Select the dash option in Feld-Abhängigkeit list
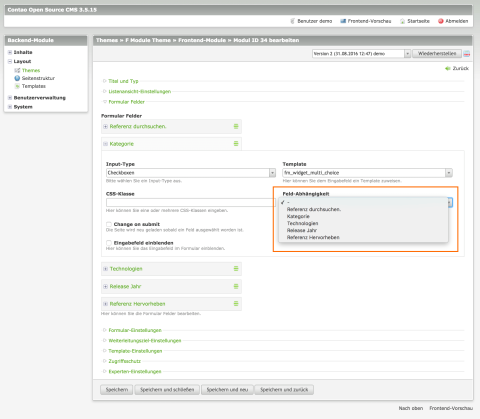 363,202
